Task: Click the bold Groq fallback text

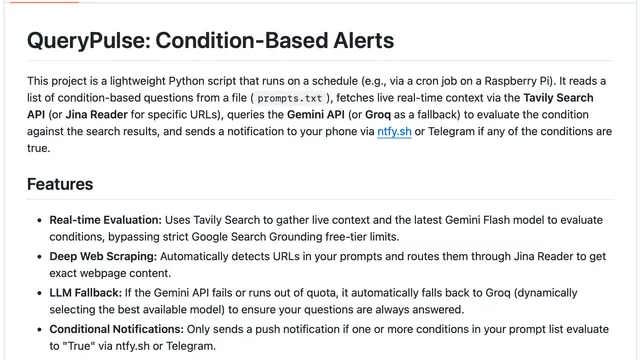Action: 378,115
